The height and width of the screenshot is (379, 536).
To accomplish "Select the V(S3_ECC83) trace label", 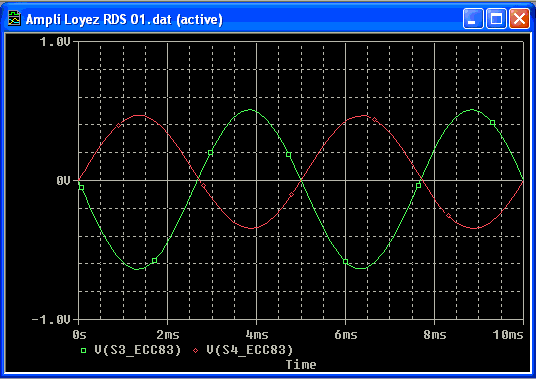I will [138, 350].
